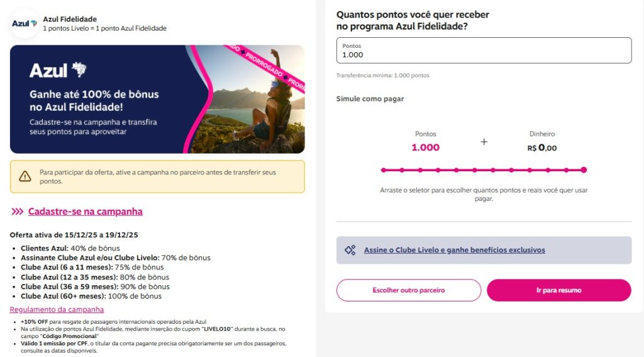Click the plus sign between Pontos and Dinheiro
644x357 pixels.
[x=484, y=142]
